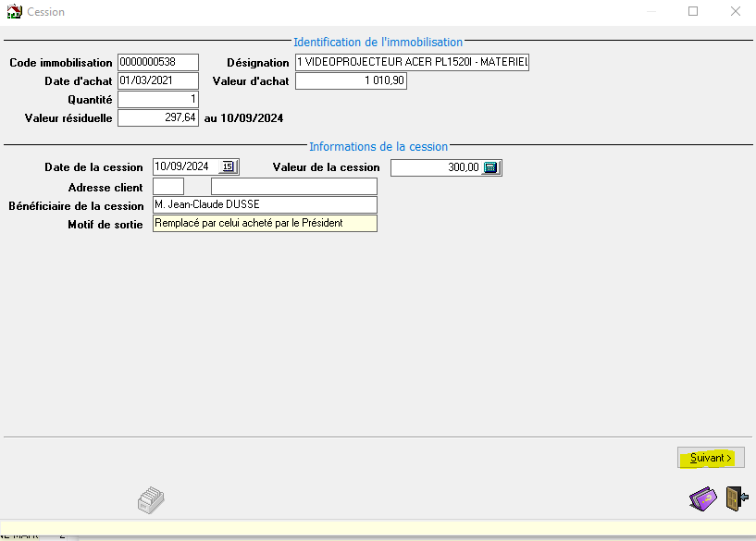Click the 'Cession' window title text
Screen dimensions: 756x541
tap(45, 12)
